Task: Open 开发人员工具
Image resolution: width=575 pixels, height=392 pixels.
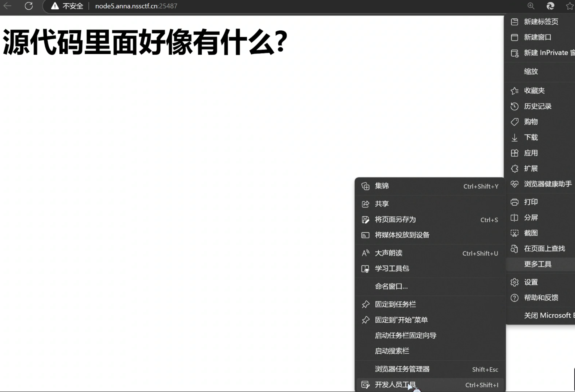Action: (430, 385)
